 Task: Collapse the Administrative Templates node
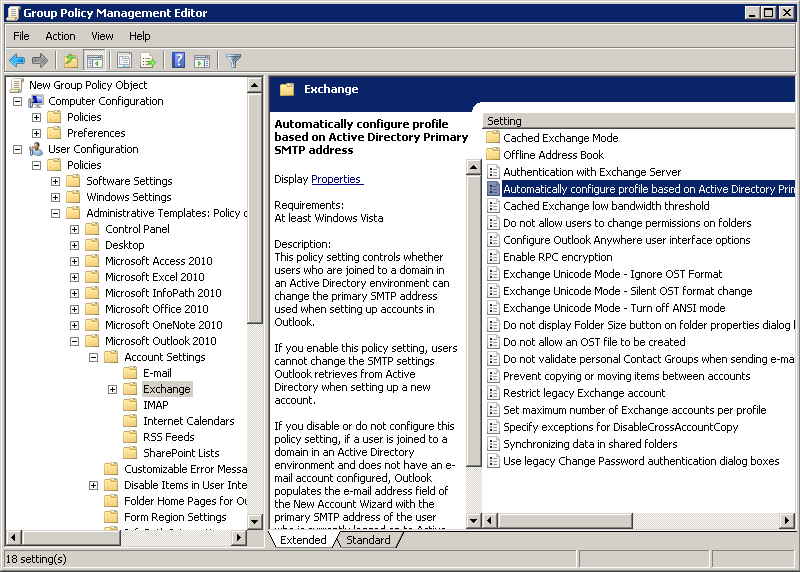pos(55,213)
